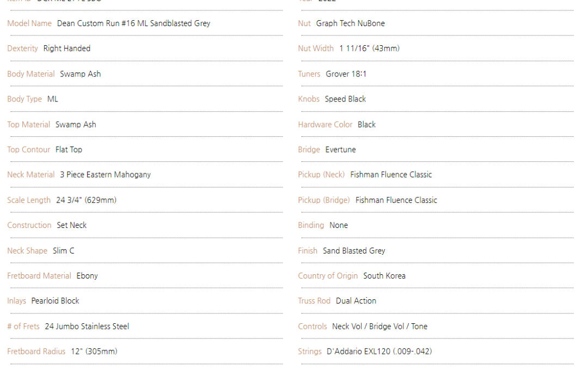Viewport: 588px width, 368px height.
Task: Click the Swamp Ash body material value
Action: coord(80,74)
